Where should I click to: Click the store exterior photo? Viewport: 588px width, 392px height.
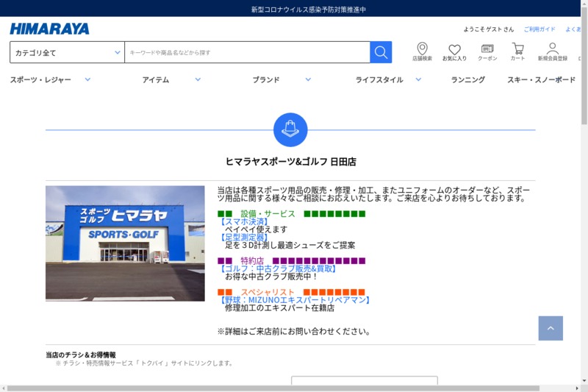pos(125,243)
